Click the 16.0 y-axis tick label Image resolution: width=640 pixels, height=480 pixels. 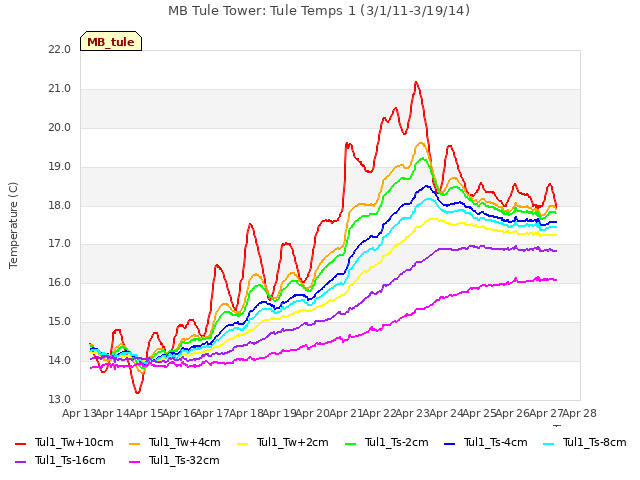60,283
